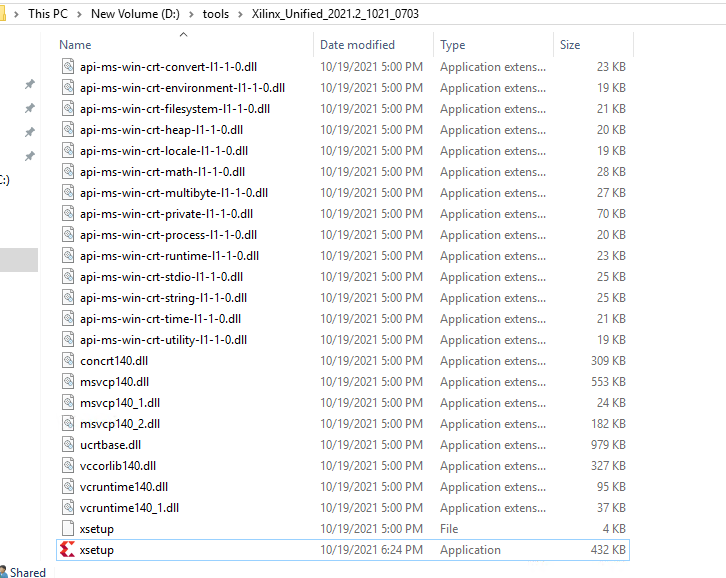Select file name api-ms-win-crt-locale-l1-1-0.dll
The height and width of the screenshot is (578, 726).
point(164,151)
